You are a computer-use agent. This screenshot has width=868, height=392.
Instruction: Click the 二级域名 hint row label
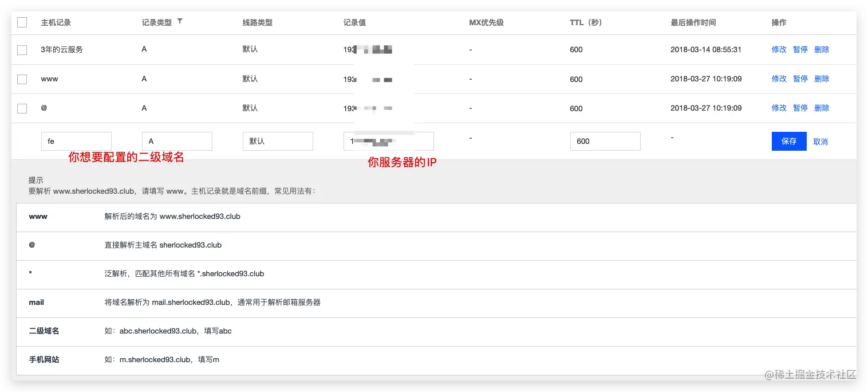pos(44,331)
